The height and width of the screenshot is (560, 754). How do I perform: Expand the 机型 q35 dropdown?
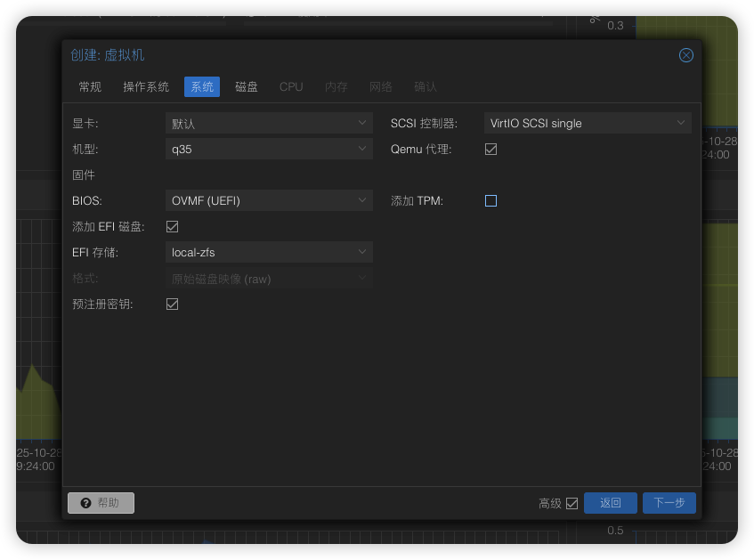pyautogui.click(x=362, y=149)
